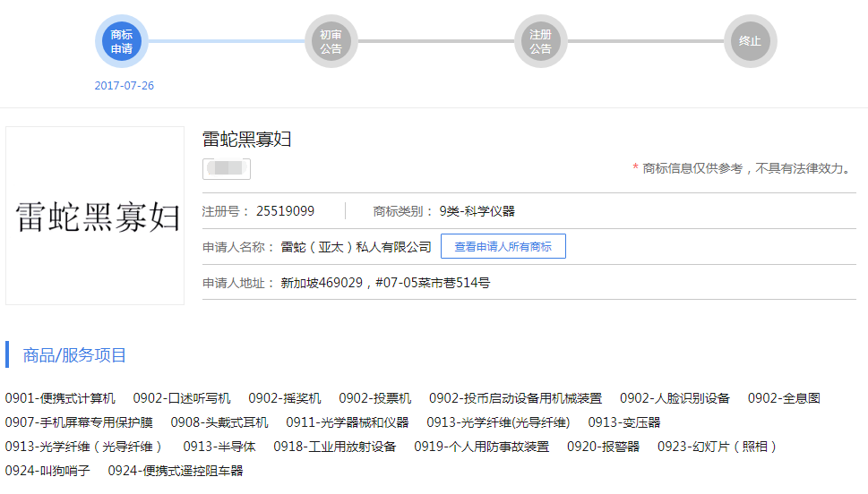Open 查看申请人所有商标 button

pyautogui.click(x=503, y=246)
